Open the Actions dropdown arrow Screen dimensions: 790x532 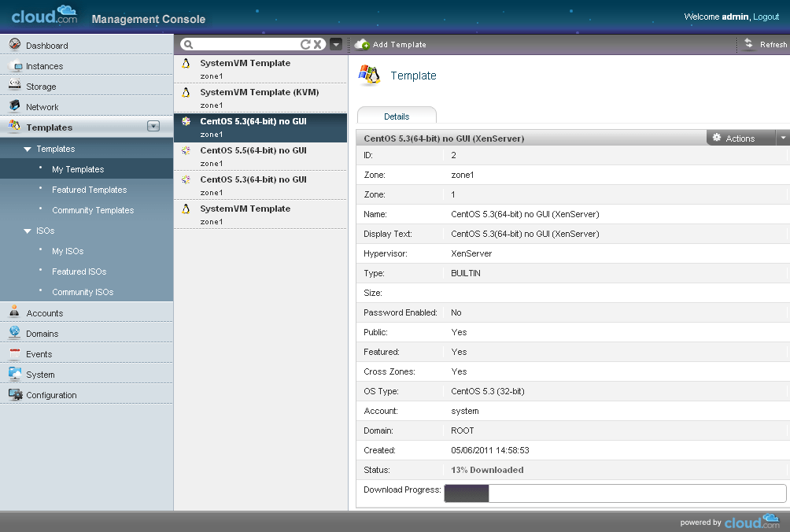783,138
